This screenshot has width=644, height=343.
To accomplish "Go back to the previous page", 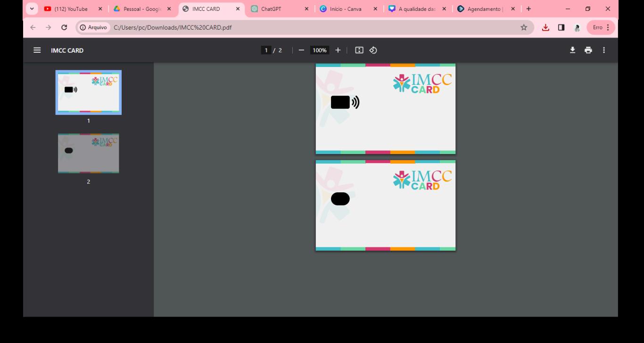I will [33, 27].
